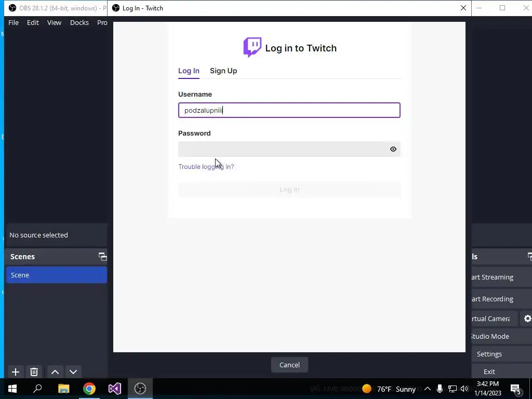532x399 pixels.
Task: Add a new scene with plus icon
Action: tap(15, 372)
